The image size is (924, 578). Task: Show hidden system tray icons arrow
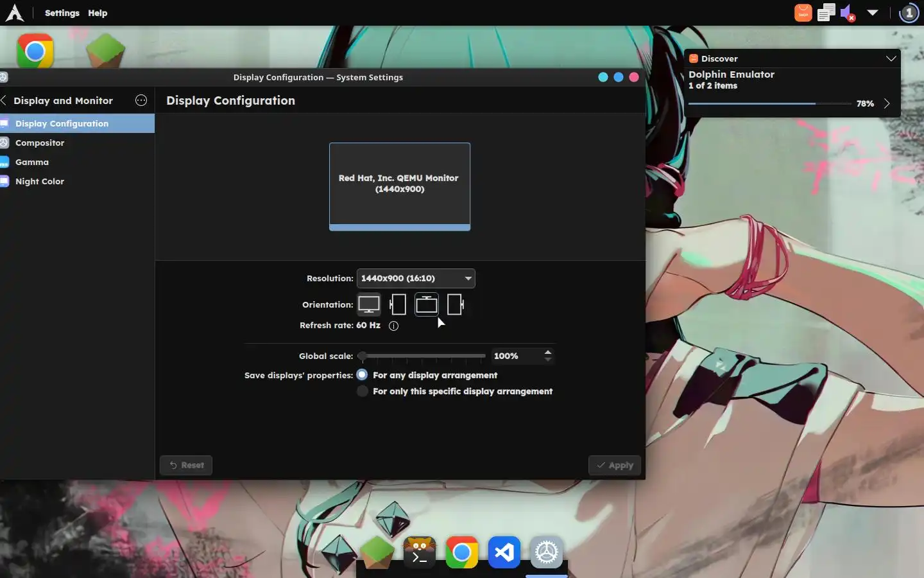pos(873,13)
